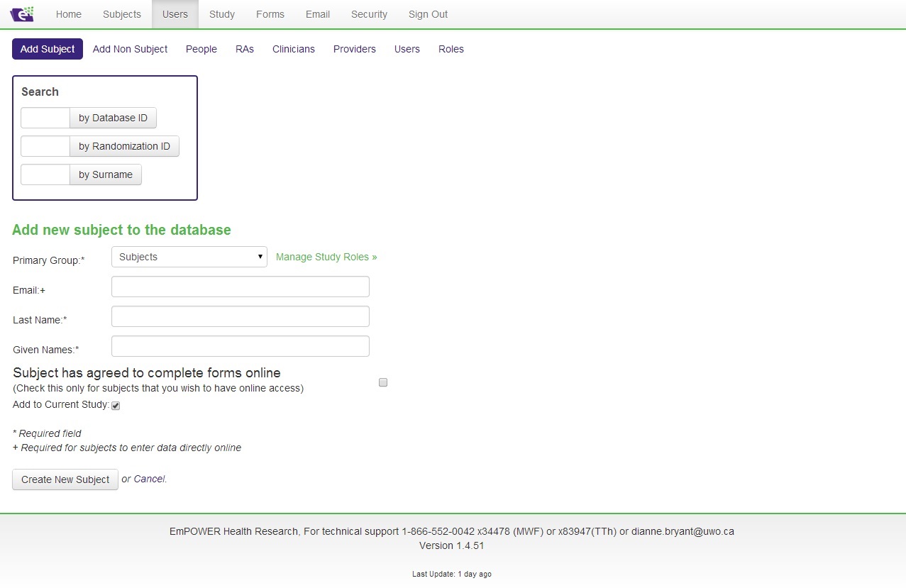
Task: Expand the Primary Group dropdown
Action: (x=189, y=257)
